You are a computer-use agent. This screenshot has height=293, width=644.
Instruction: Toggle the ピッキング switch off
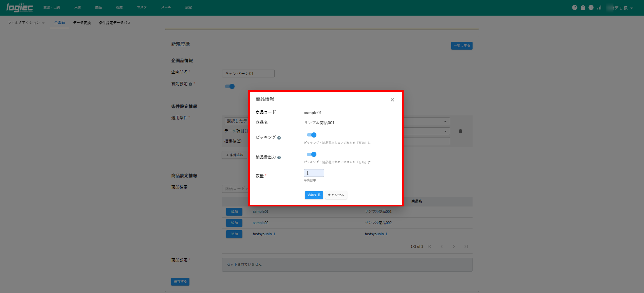[312, 135]
